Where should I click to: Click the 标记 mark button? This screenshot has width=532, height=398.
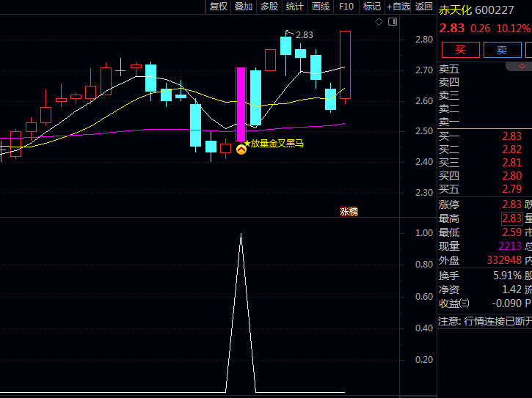click(371, 7)
